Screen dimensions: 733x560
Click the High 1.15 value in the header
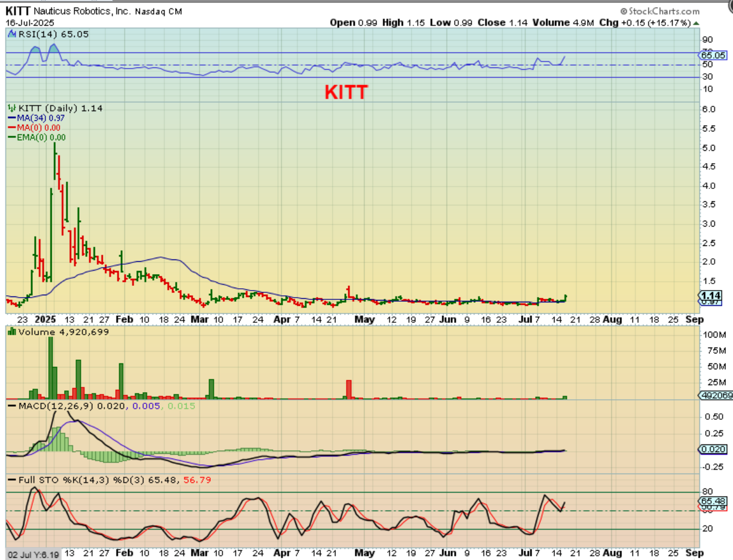(x=404, y=22)
